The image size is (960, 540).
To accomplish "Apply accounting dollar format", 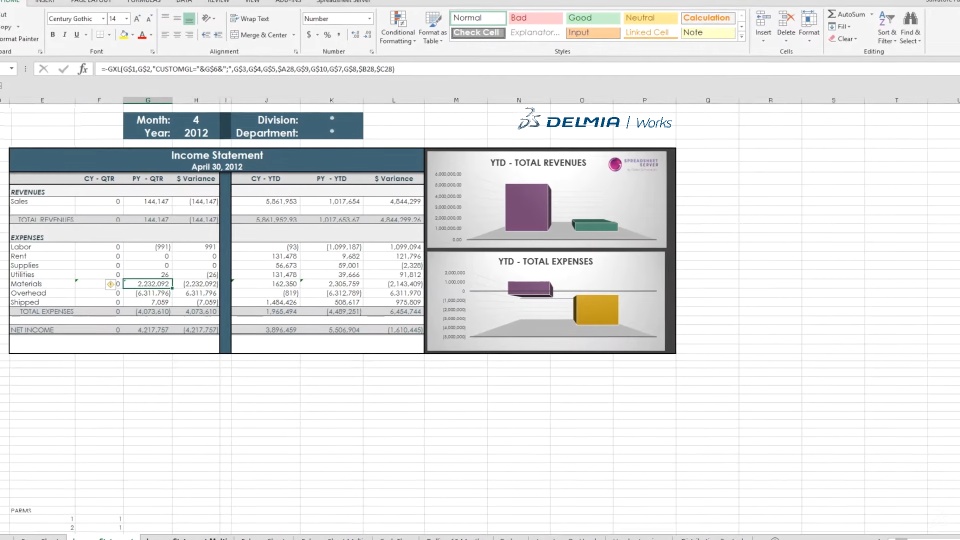I will 309,35.
